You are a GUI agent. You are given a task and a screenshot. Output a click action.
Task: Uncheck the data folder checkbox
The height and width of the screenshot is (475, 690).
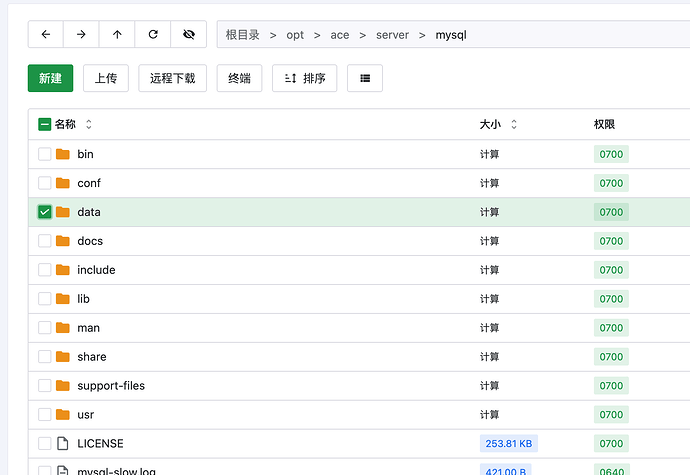click(45, 212)
